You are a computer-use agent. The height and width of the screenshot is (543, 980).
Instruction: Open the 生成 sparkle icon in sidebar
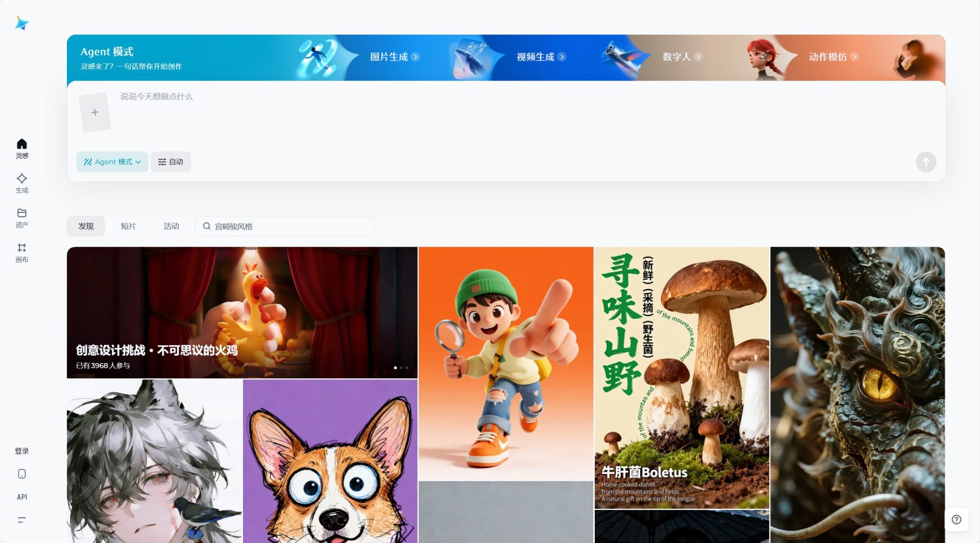pos(22,179)
